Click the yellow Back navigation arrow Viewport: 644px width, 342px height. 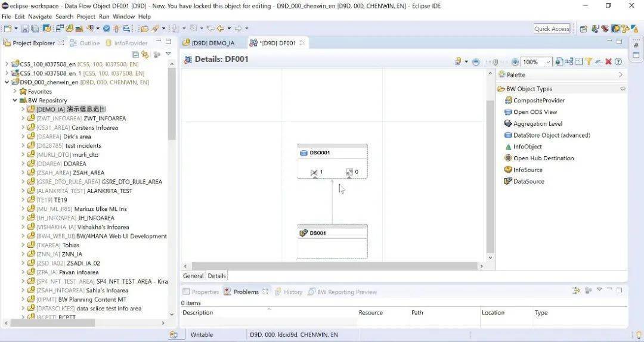[221, 29]
